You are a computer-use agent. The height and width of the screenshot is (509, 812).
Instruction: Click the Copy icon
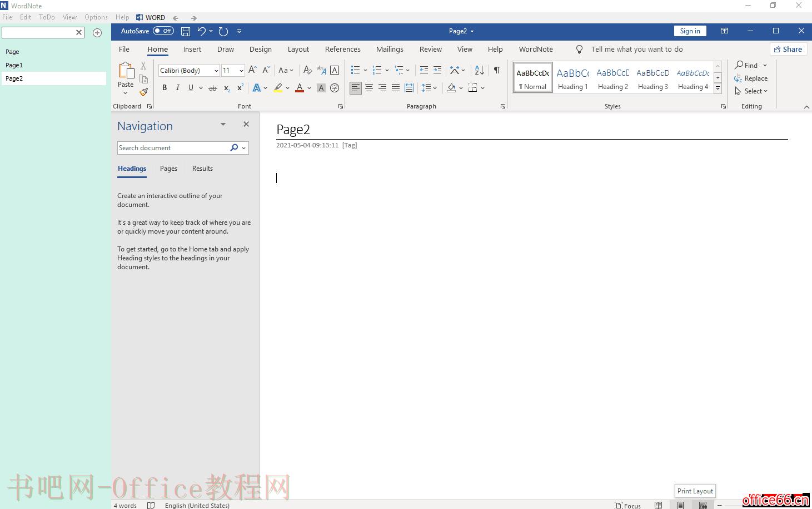[x=143, y=79]
